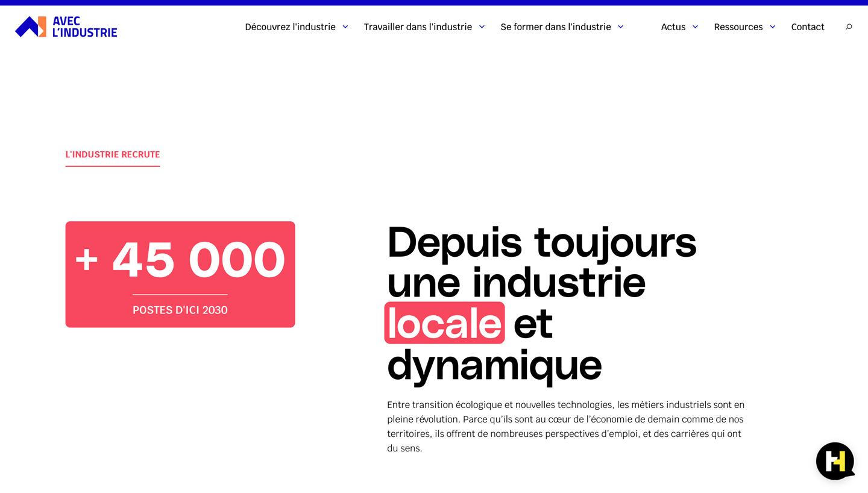Go to the Contact page
The width and height of the screenshot is (868, 493).
point(807,27)
